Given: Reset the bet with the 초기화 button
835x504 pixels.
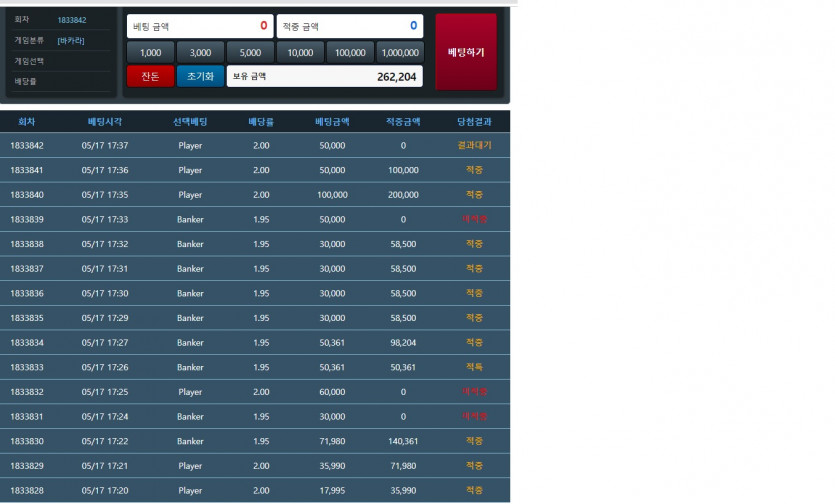Looking at the screenshot, I should (200, 76).
